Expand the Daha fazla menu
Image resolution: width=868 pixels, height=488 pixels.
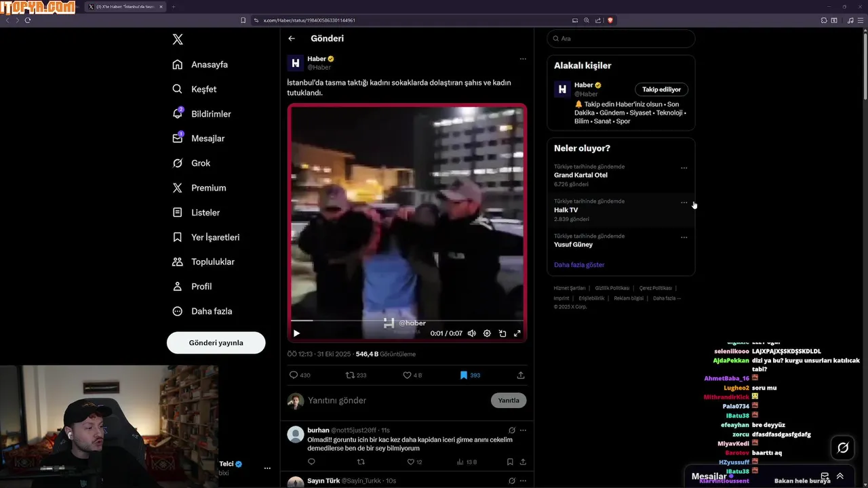point(202,311)
